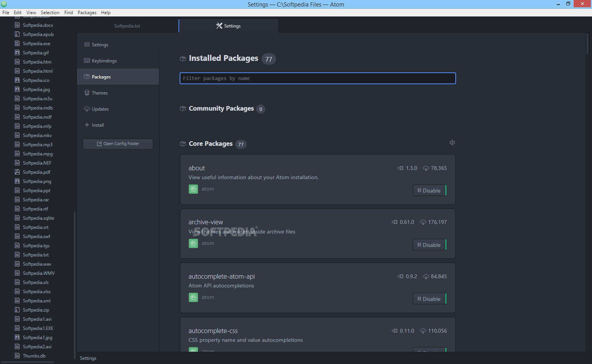
Task: Open the Settings panel in sidebar
Action: 118,45
